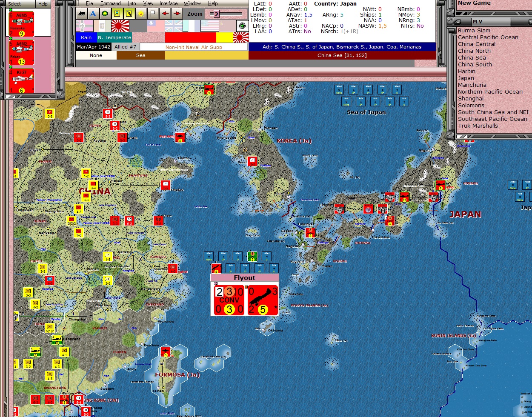Click the Non-init Naval Air Supp phase field
The width and height of the screenshot is (532, 417).
click(x=194, y=47)
